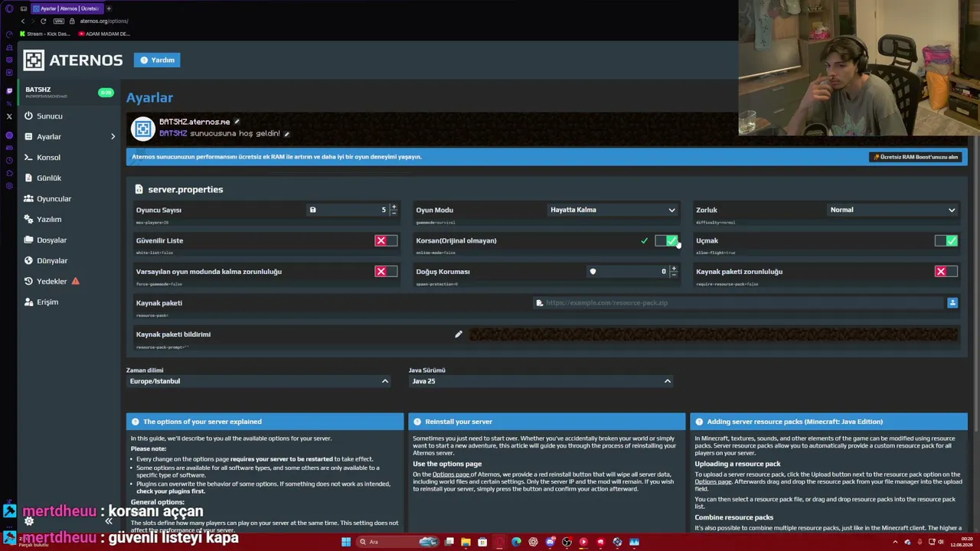Reload the page with browser refresh

click(x=44, y=21)
